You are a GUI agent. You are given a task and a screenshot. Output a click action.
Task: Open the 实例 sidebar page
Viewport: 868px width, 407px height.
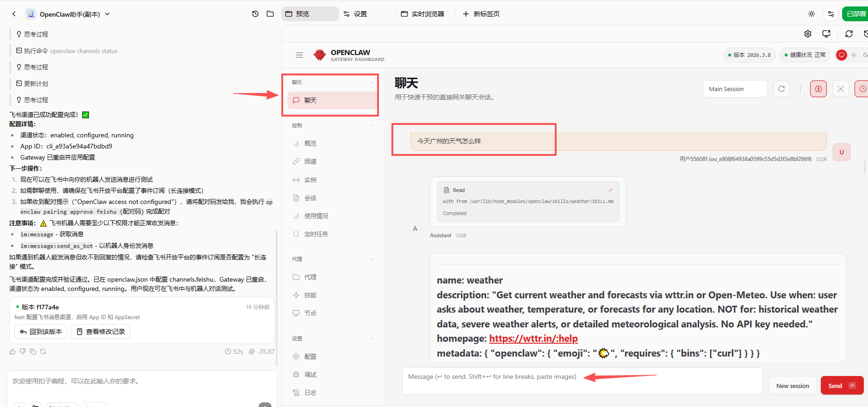(332, 180)
